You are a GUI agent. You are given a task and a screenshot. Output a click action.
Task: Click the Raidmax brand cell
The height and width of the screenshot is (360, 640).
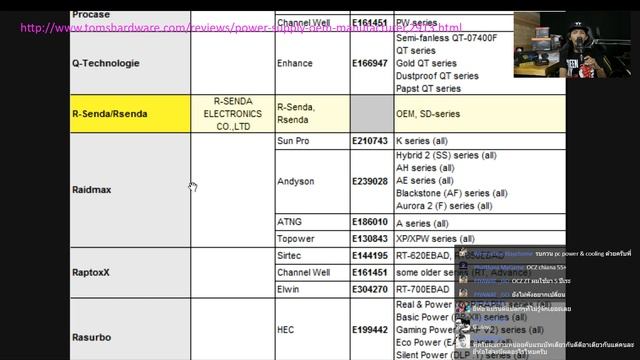click(130, 190)
